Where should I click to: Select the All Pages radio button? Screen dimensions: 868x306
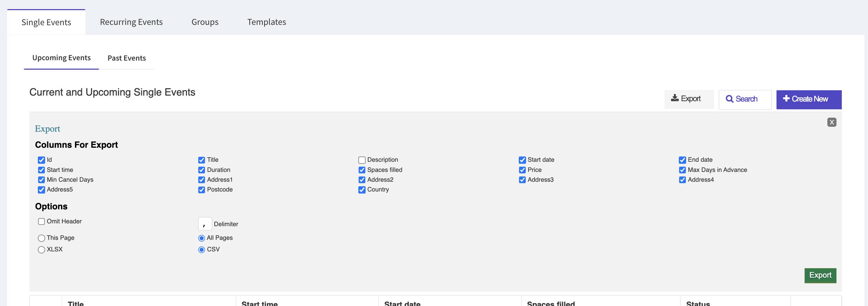(x=201, y=238)
